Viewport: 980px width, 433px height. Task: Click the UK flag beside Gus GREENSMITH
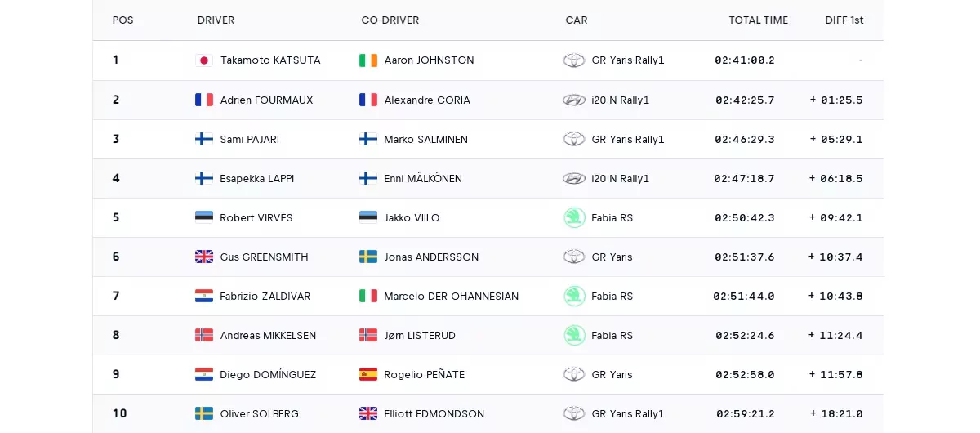[204, 257]
